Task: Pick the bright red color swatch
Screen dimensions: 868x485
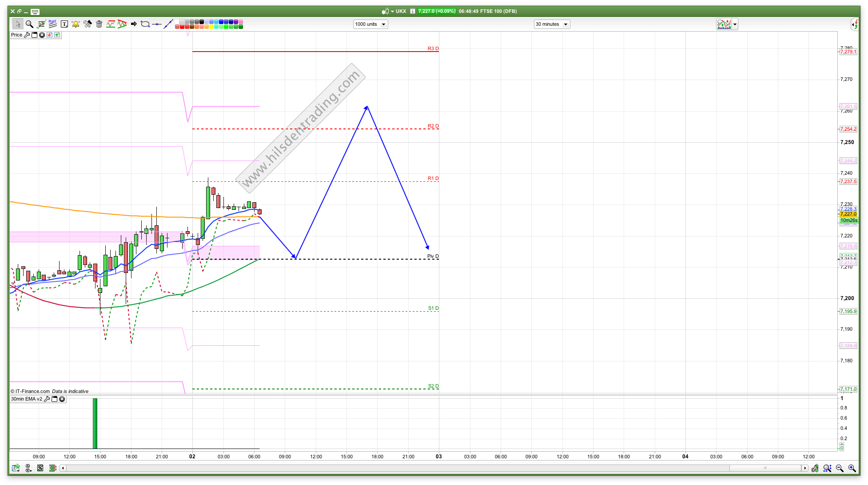Action: [x=183, y=27]
